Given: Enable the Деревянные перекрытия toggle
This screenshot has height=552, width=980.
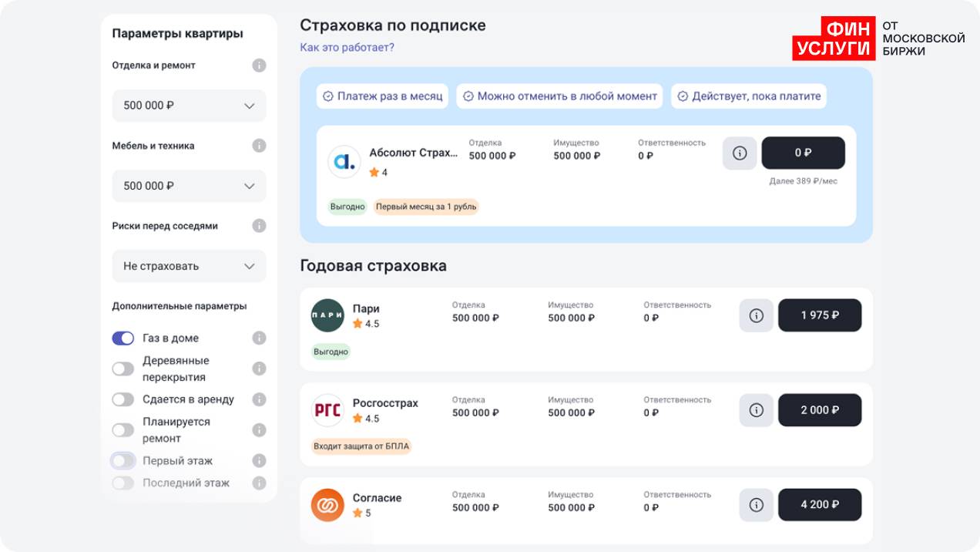Looking at the screenshot, I should 123,369.
